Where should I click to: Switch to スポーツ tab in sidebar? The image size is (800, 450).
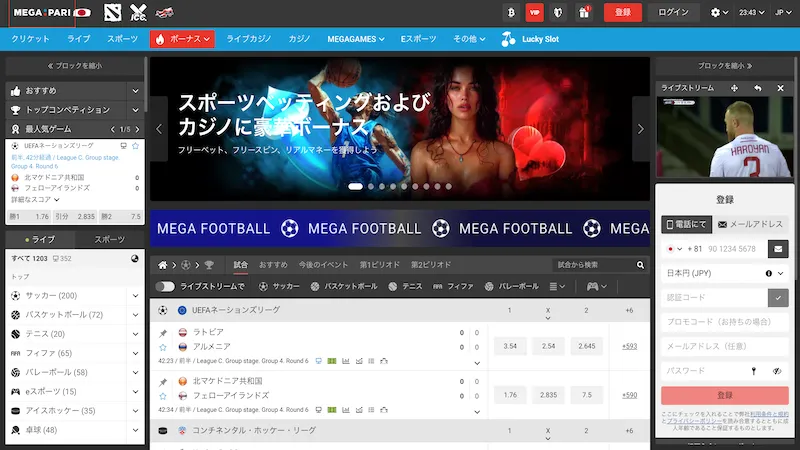click(110, 239)
